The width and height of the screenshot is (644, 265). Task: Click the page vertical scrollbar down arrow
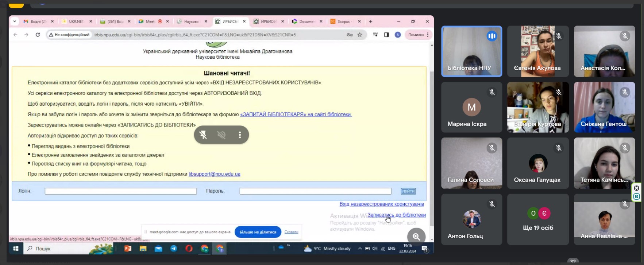pyautogui.click(x=432, y=239)
